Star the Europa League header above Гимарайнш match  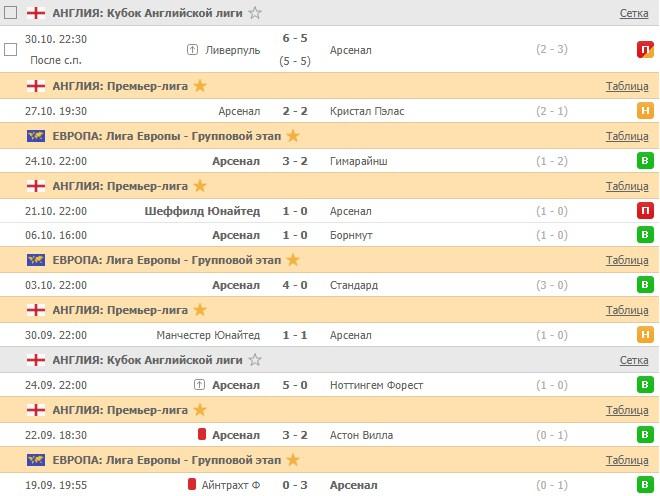[292, 136]
